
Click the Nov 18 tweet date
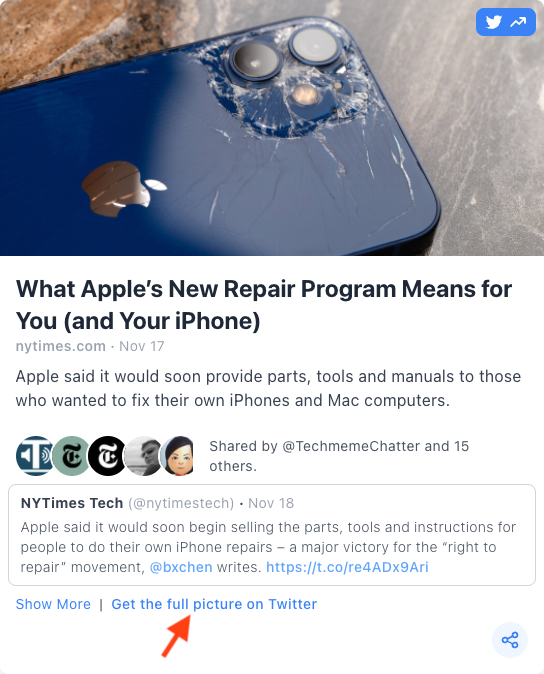(x=271, y=503)
